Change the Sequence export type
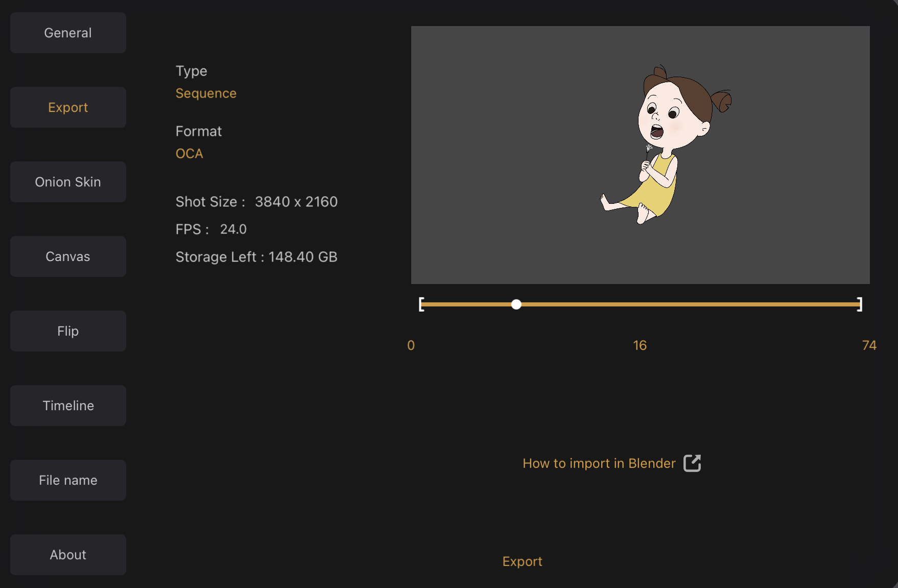Viewport: 898px width, 588px height. coord(206,93)
